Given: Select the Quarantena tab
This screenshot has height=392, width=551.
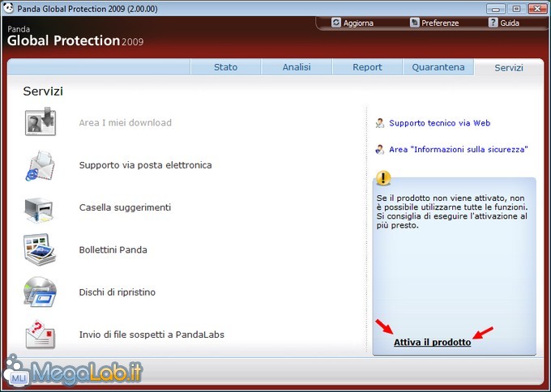Looking at the screenshot, I should 438,67.
